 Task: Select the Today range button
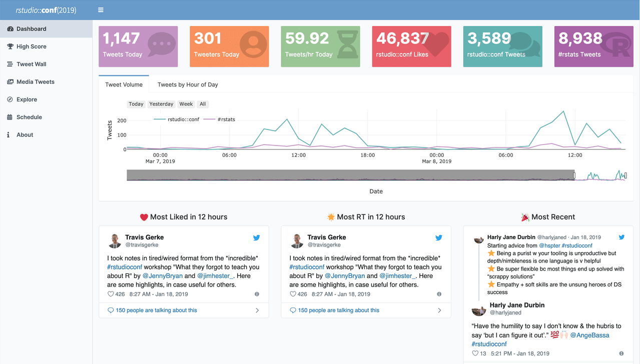pos(136,104)
